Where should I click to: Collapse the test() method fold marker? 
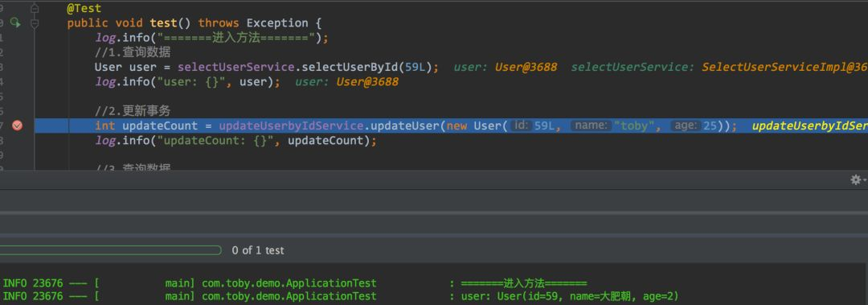[x=35, y=23]
